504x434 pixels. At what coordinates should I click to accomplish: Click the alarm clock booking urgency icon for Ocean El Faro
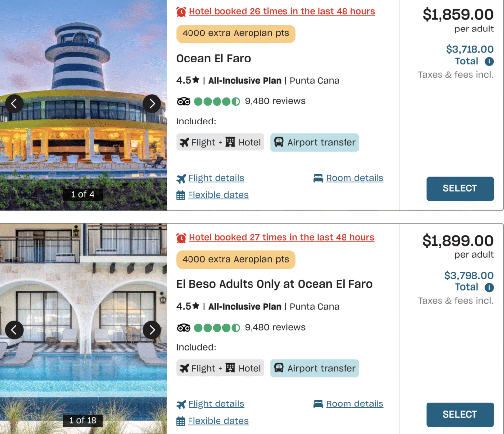pos(181,11)
